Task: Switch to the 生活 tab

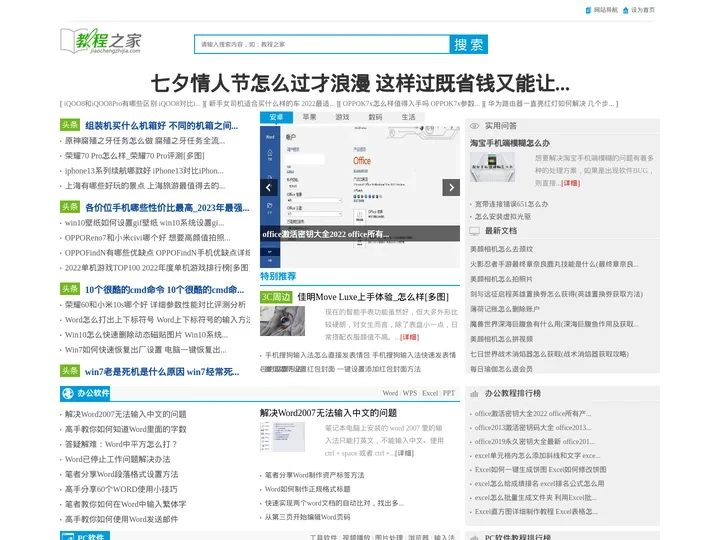Action: point(408,117)
